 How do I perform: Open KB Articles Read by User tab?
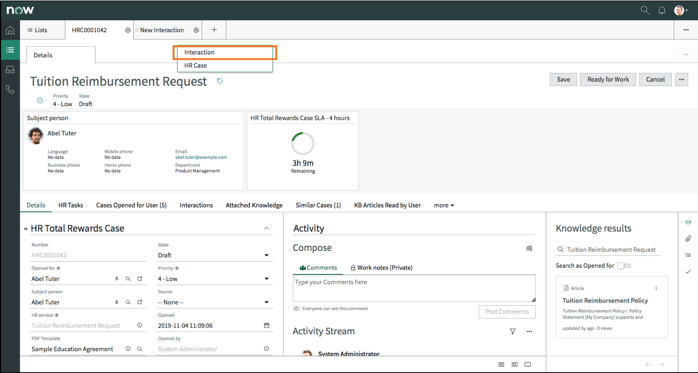tap(387, 205)
